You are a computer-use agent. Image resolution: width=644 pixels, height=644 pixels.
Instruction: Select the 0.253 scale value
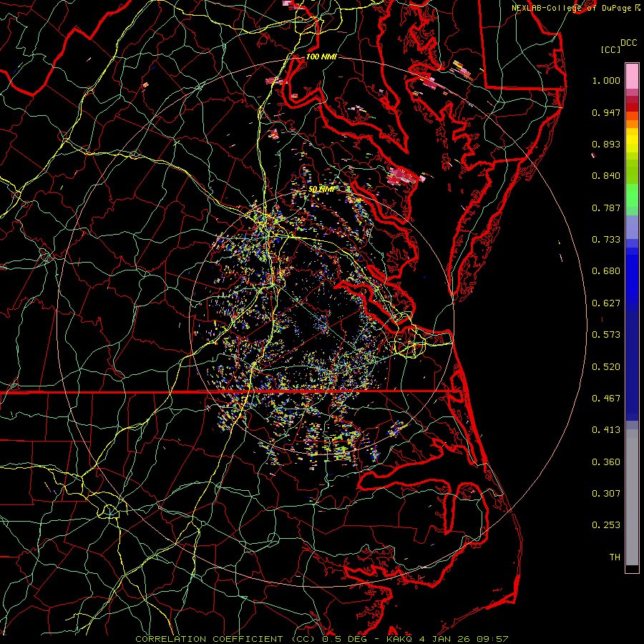coord(606,525)
